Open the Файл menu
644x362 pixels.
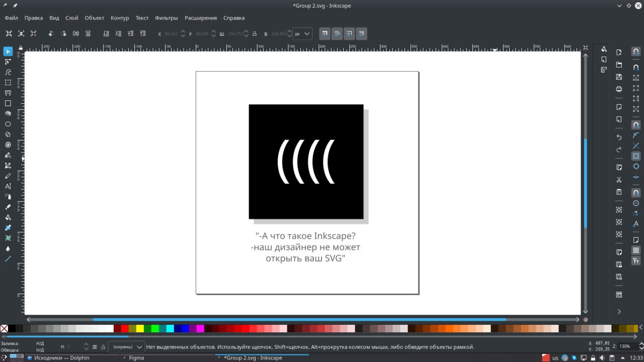tap(12, 18)
